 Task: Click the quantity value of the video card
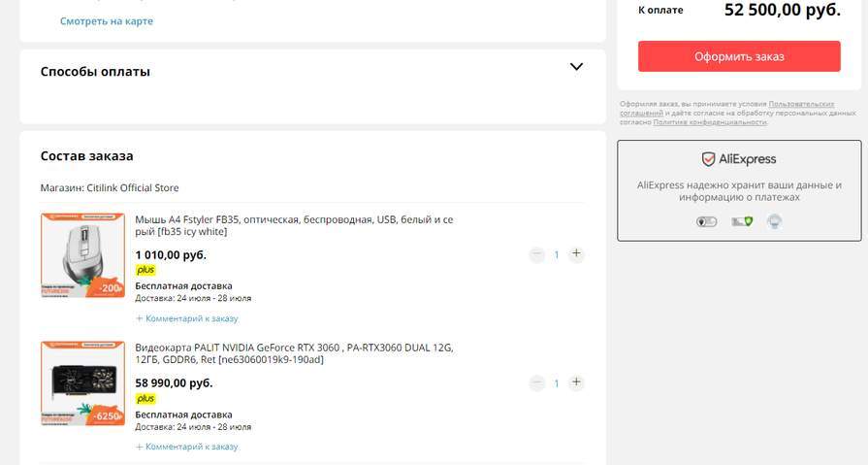coord(557,383)
